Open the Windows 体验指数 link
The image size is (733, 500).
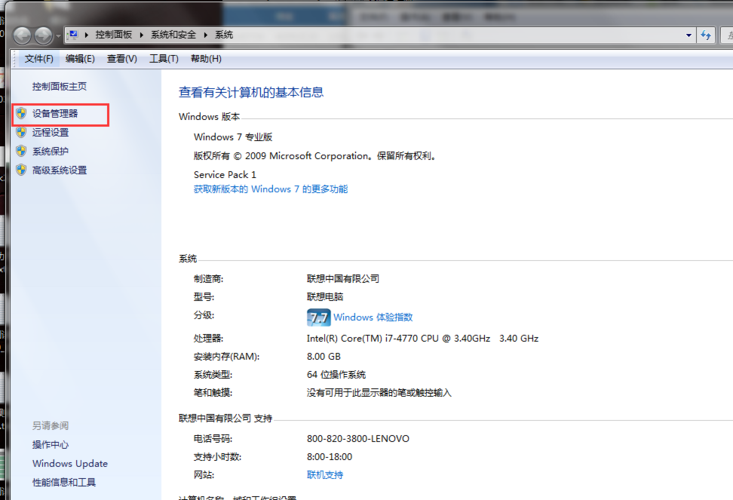[x=373, y=317]
